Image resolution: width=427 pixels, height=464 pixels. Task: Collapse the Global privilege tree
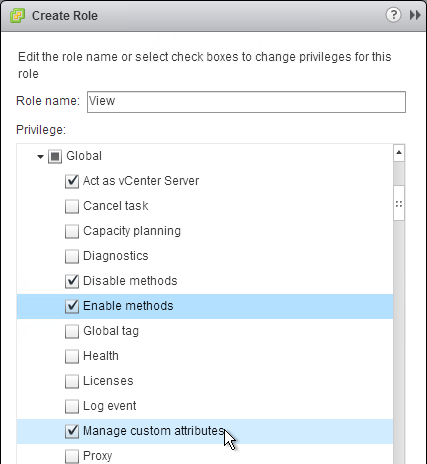click(40, 156)
